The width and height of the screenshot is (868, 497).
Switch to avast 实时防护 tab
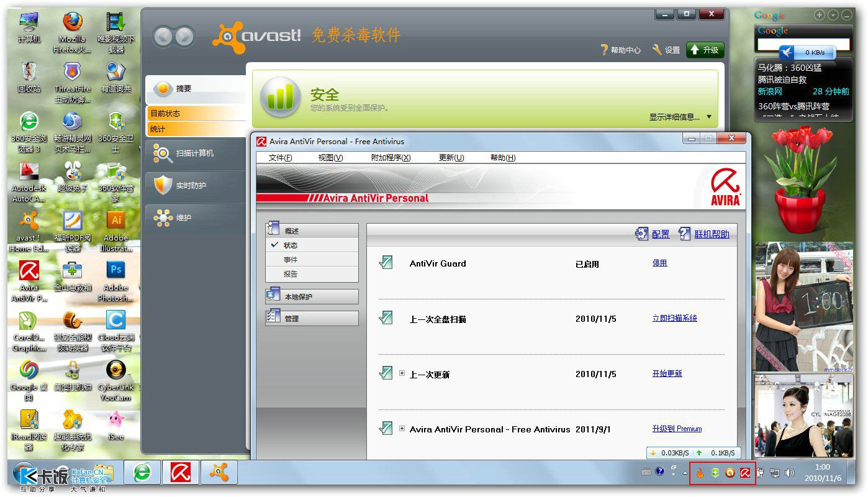click(x=196, y=185)
